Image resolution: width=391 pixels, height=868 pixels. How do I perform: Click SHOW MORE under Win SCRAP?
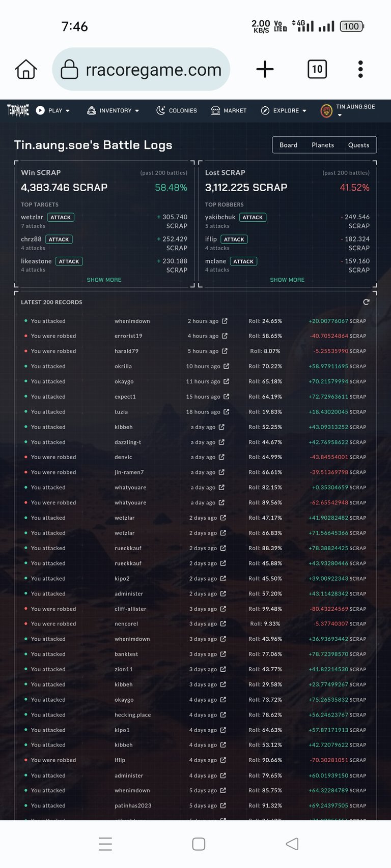[104, 280]
